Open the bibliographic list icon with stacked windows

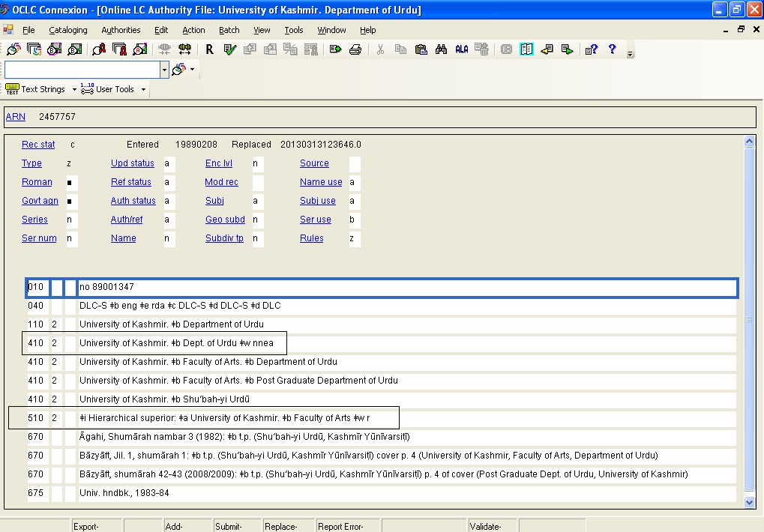coord(34,49)
